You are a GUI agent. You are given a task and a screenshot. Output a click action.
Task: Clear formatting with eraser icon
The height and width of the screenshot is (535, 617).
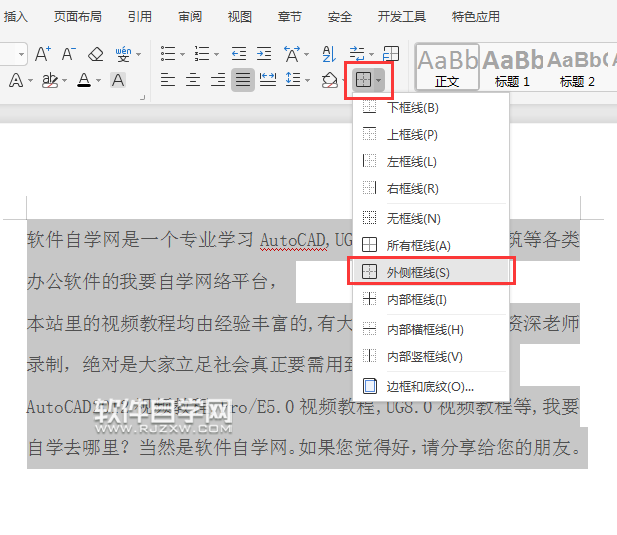96,54
